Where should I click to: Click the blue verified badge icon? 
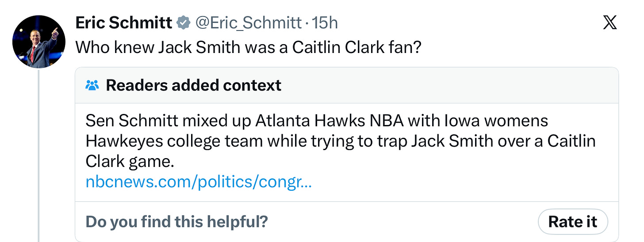point(184,23)
